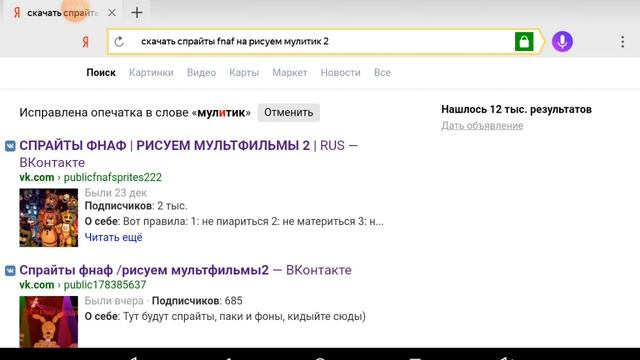Click text "Подписчиков: 2 тыс."
Image resolution: width=640 pixels, height=360 pixels.
click(x=136, y=206)
